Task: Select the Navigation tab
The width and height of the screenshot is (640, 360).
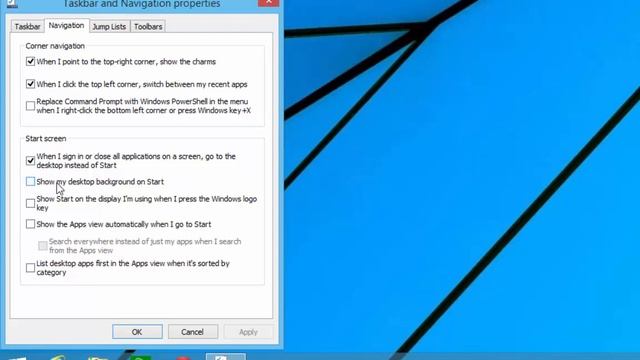Action: tap(66, 25)
